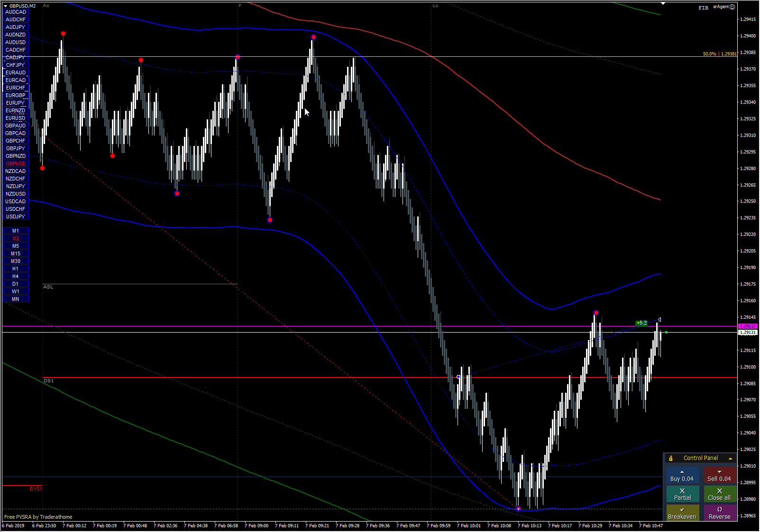The height and width of the screenshot is (532, 760).
Task: Switch chart to CADCHF symbol
Action: coord(16,50)
